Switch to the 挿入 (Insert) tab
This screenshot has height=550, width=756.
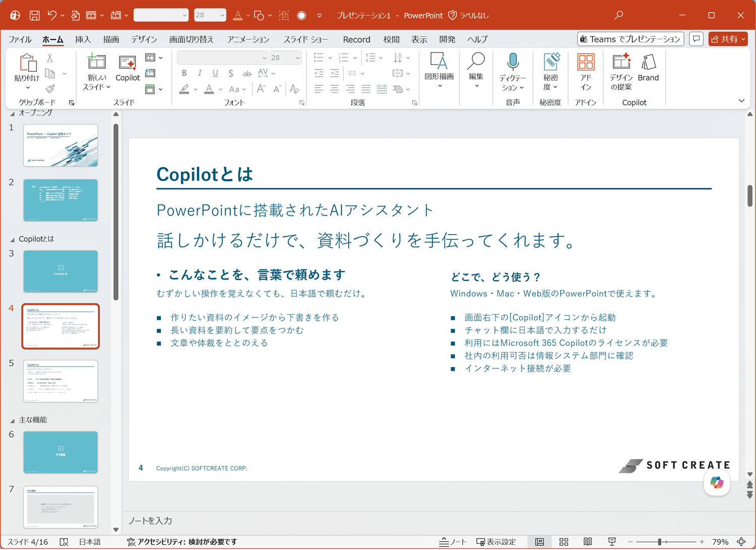pos(83,39)
